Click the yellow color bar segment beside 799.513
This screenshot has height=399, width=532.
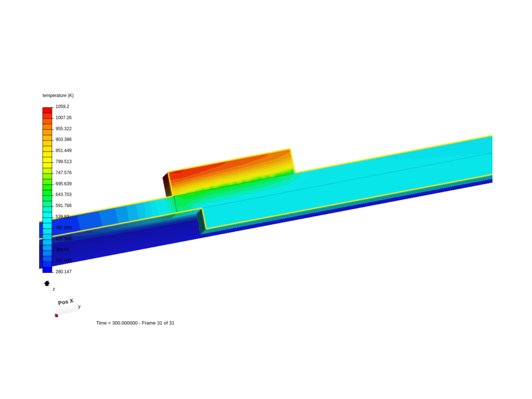pyautogui.click(x=47, y=160)
